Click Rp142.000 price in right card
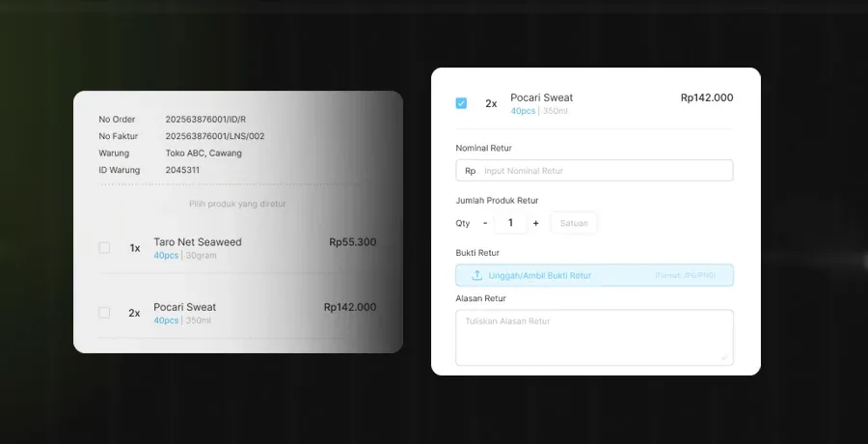Viewport: 868px width, 444px height. [x=707, y=97]
